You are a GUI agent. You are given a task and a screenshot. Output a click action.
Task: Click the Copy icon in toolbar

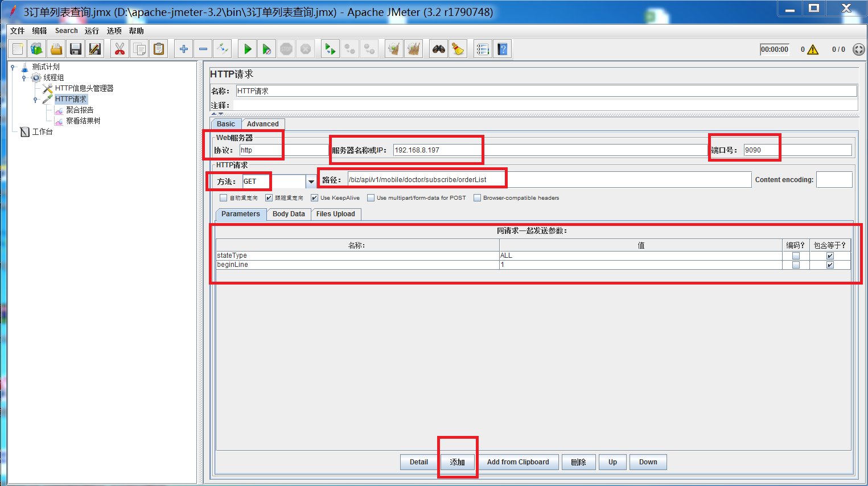(139, 50)
